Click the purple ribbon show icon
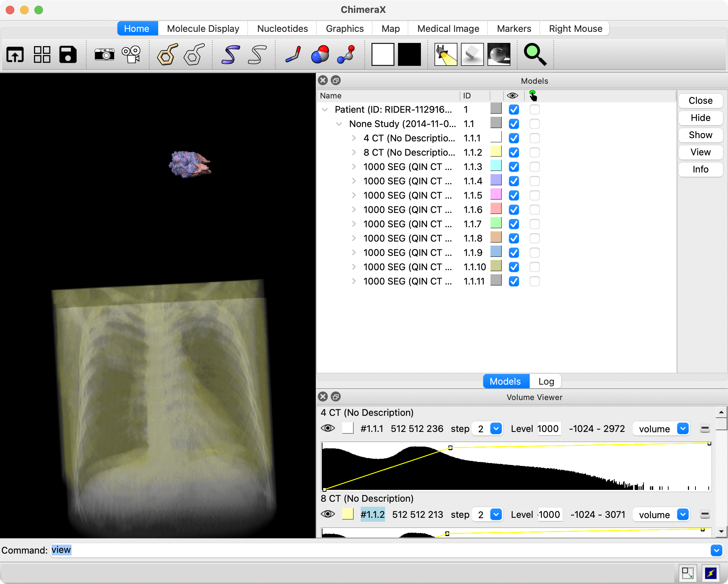 [x=230, y=54]
